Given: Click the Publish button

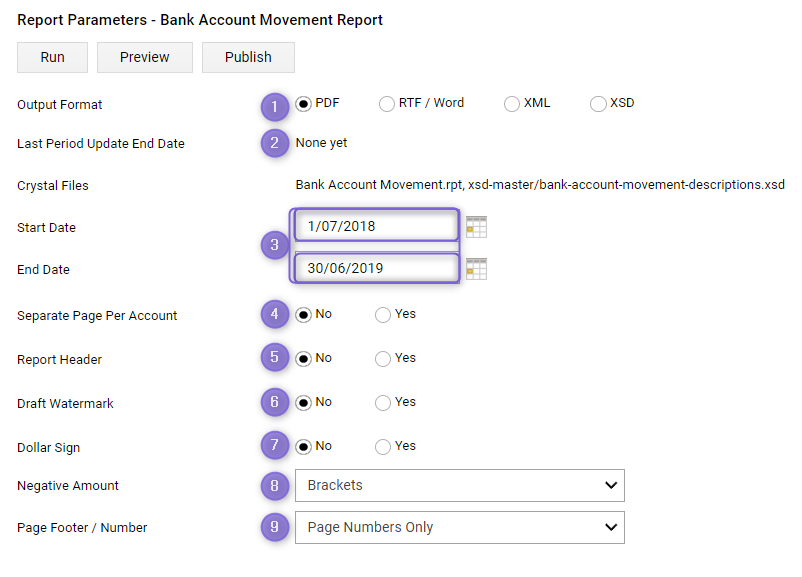Looking at the screenshot, I should 248,57.
